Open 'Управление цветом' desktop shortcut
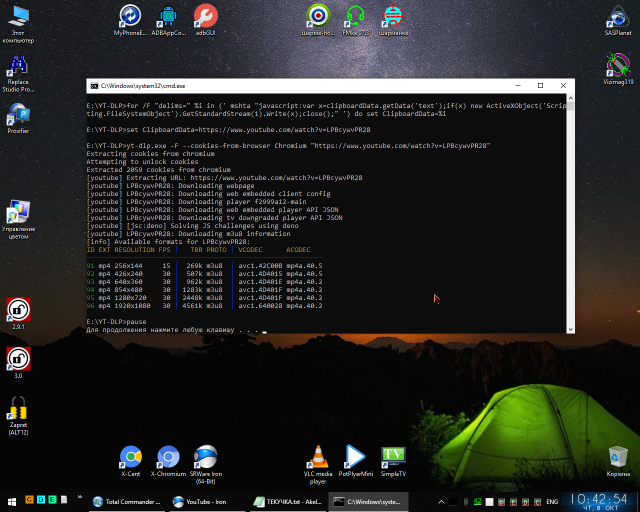Viewport: 640px width, 512px height. (x=18, y=220)
